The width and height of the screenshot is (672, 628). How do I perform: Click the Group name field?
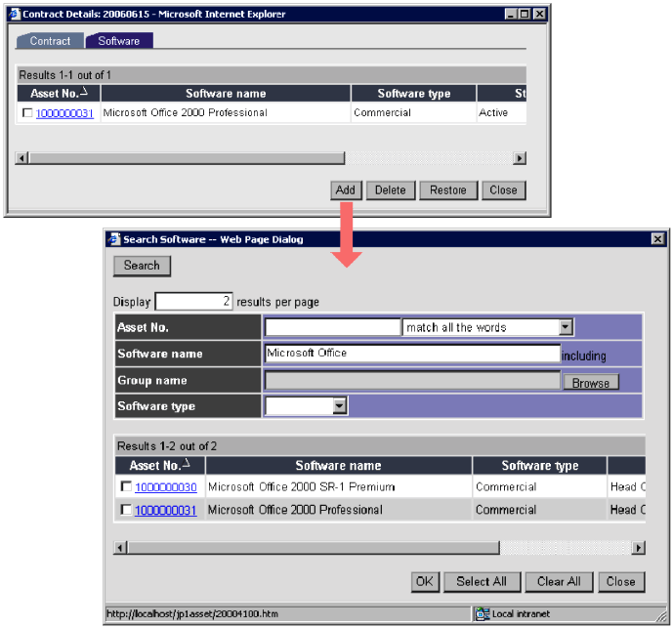point(413,380)
